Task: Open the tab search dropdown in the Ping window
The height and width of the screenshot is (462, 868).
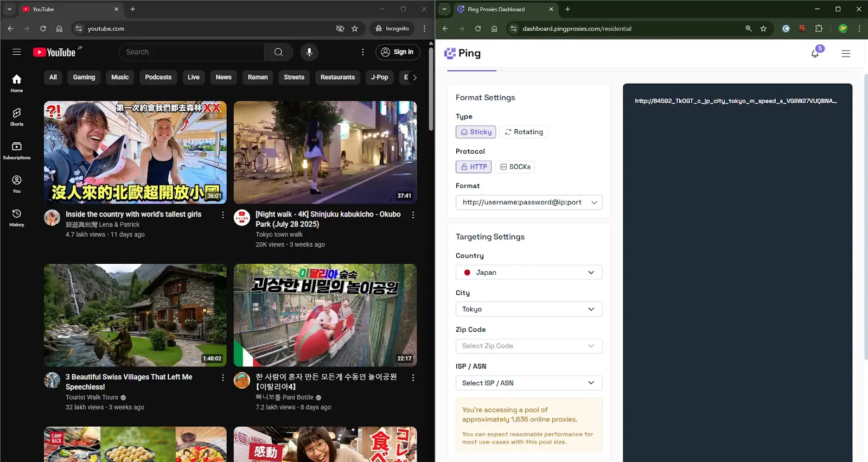Action: [x=444, y=9]
